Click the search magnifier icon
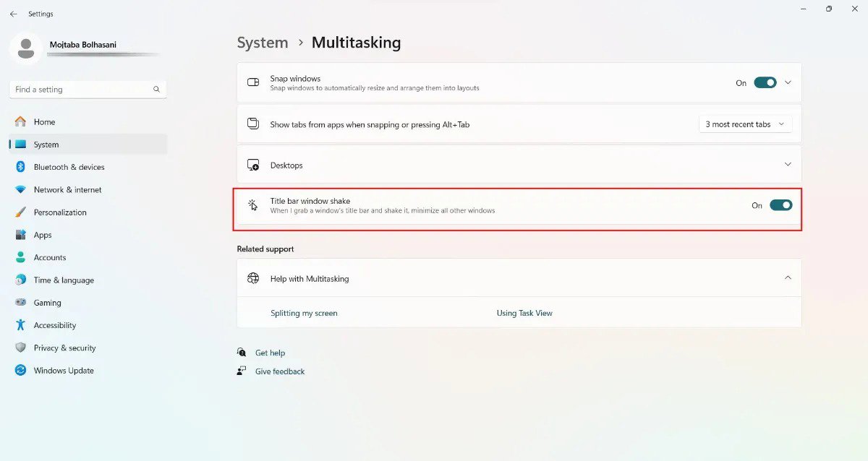Screen dimensions: 868x461 click(x=156, y=90)
